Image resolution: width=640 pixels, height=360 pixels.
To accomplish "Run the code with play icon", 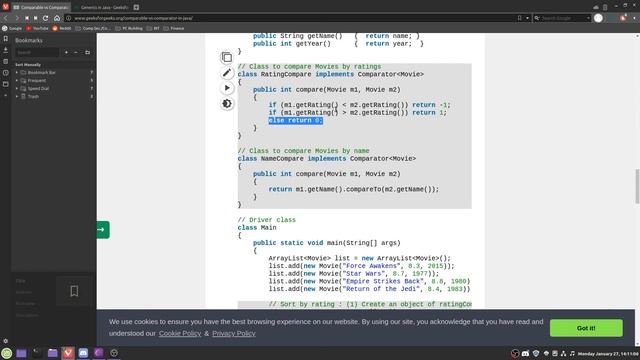I will [227, 88].
